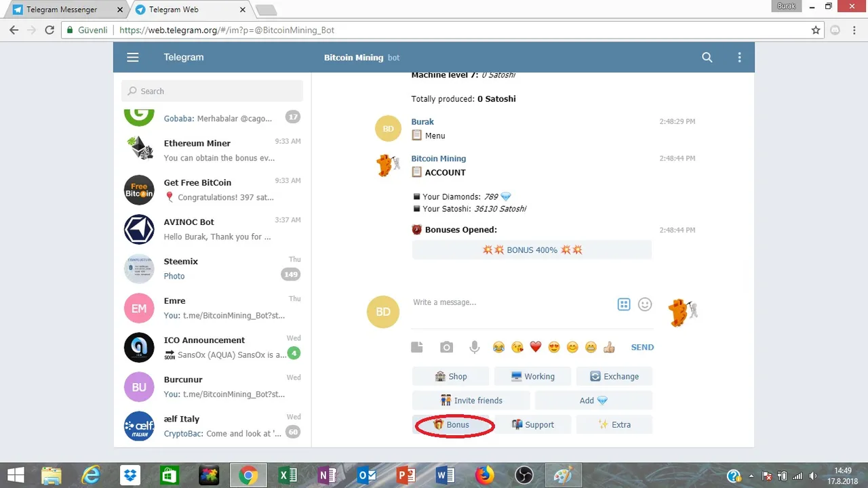This screenshot has height=488, width=868.
Task: Open the Get Free BitCoin chat
Action: pyautogui.click(x=212, y=189)
